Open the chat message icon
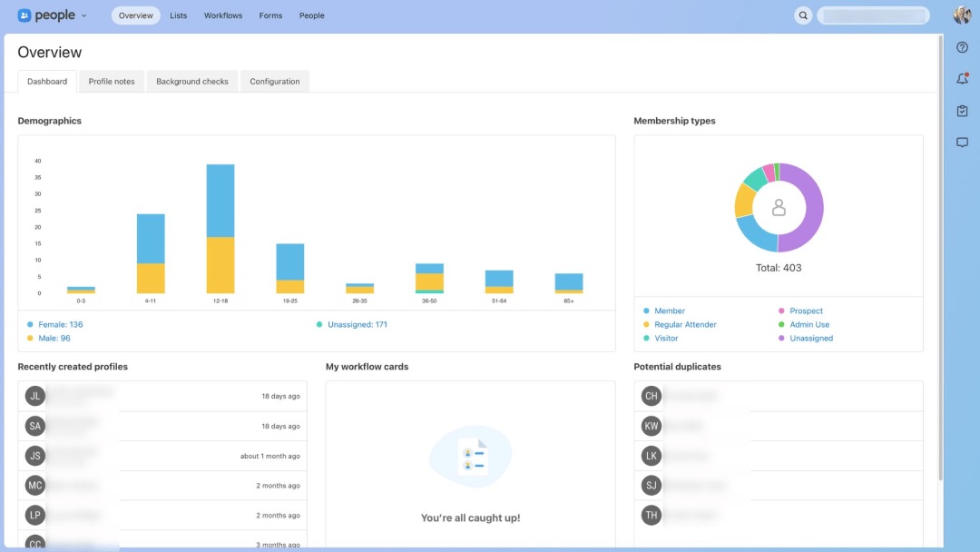980x552 pixels. (x=963, y=143)
